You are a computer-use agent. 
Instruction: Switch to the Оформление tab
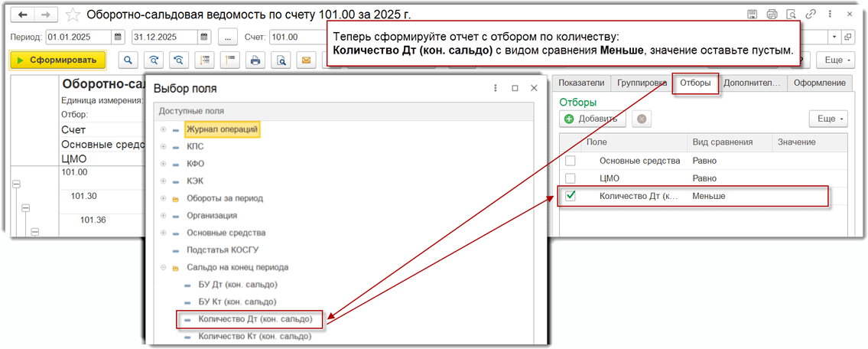(819, 83)
